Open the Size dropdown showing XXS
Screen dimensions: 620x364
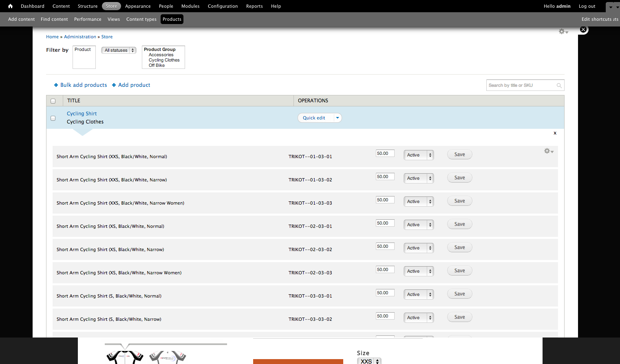pyautogui.click(x=368, y=361)
